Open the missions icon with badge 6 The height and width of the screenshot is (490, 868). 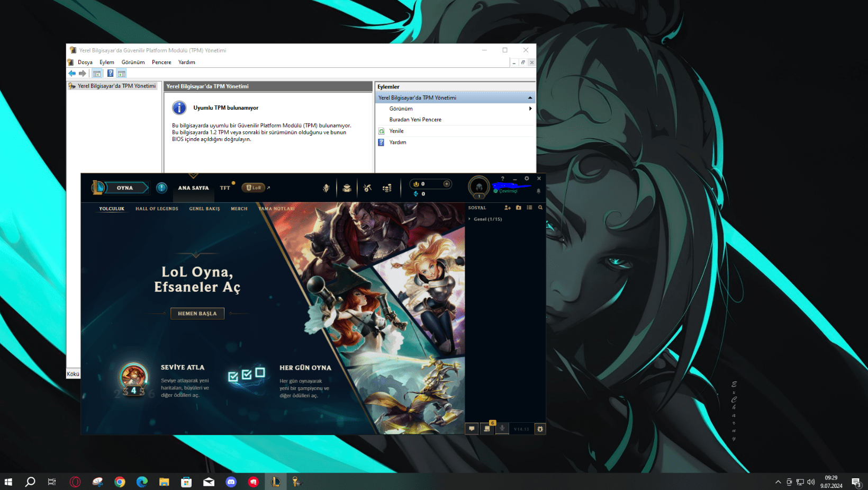pyautogui.click(x=487, y=428)
